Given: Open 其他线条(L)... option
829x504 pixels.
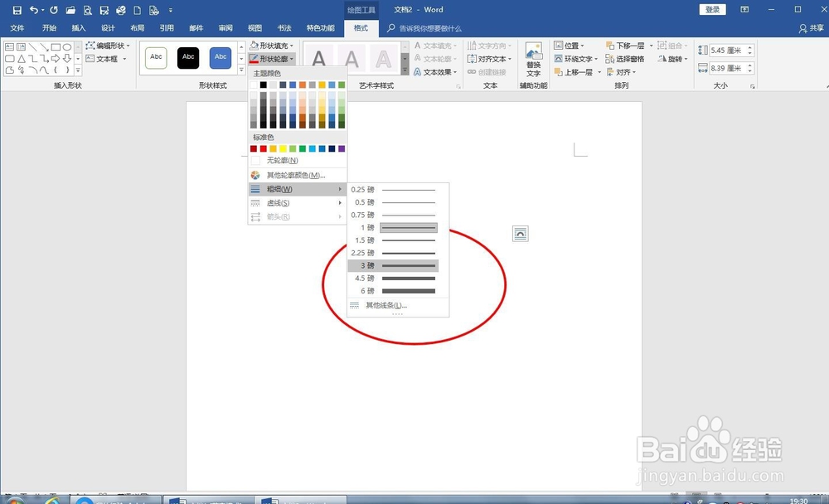Looking at the screenshot, I should pyautogui.click(x=398, y=305).
